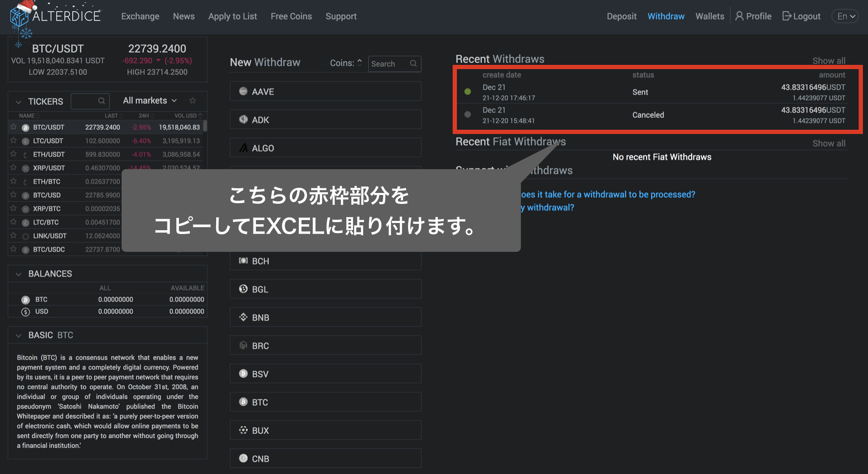Select BNB coin for withdraw
This screenshot has width=868, height=474.
click(325, 317)
